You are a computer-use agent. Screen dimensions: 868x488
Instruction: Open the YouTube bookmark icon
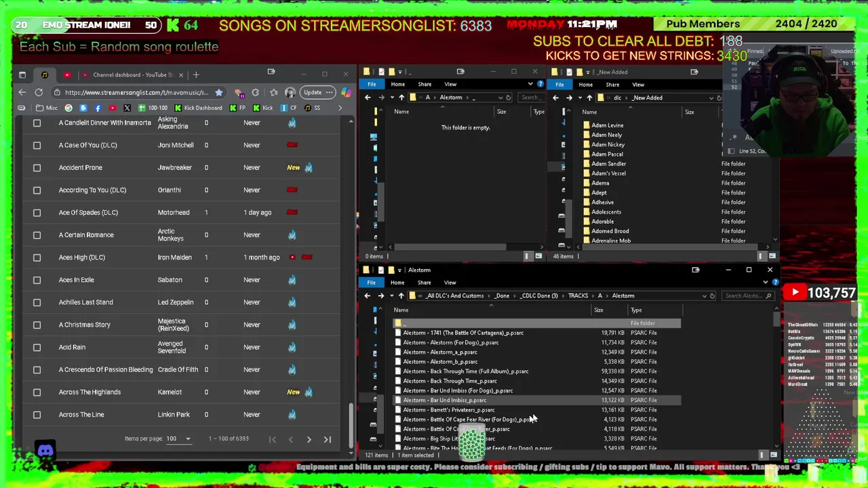coord(112,108)
